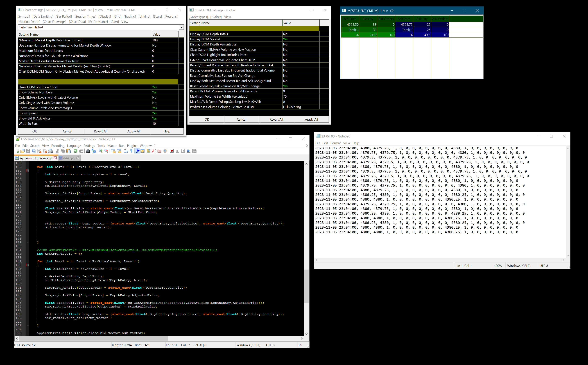The width and height of the screenshot is (588, 365).
Task: Open Find using the binoculars icon
Action: (88, 151)
